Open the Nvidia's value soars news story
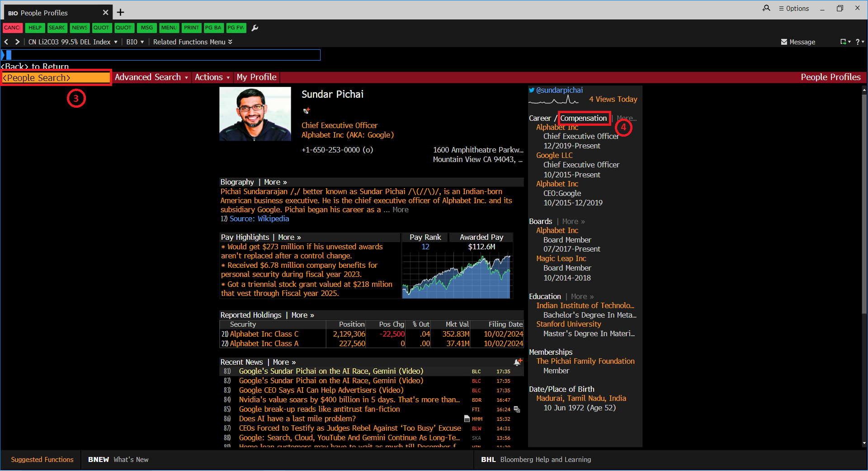This screenshot has width=868, height=471. [349, 400]
